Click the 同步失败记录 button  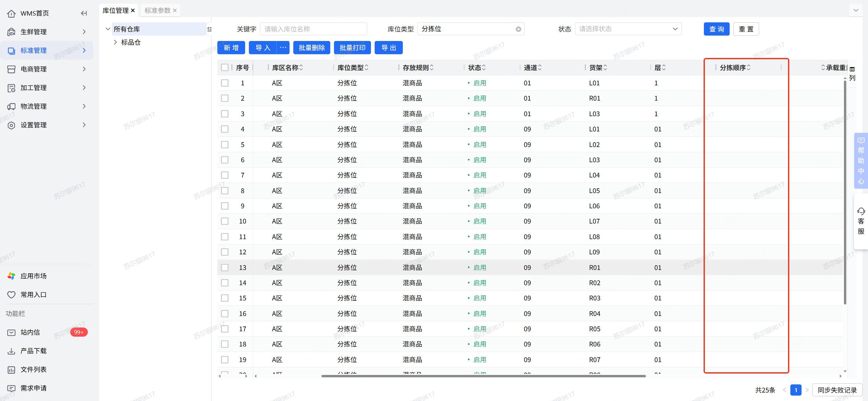pos(837,390)
